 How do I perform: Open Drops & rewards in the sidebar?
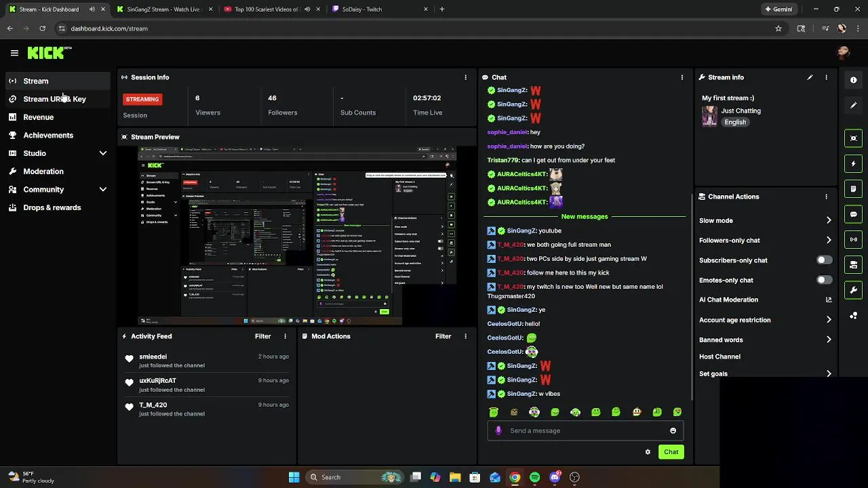click(58, 207)
